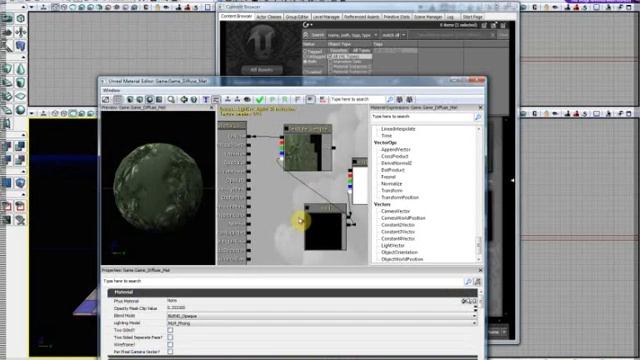
Task: Click the translate arrows icon in left toolbar
Action: tap(20, 32)
